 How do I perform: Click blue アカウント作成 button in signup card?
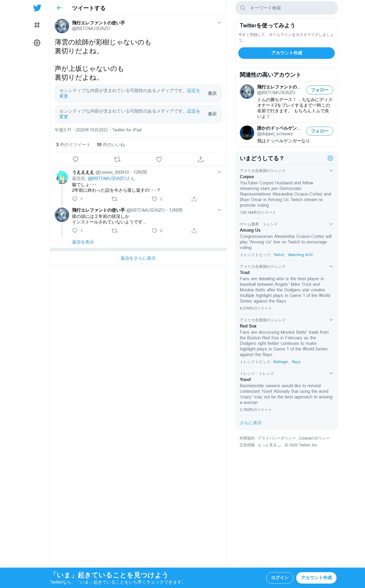click(287, 53)
